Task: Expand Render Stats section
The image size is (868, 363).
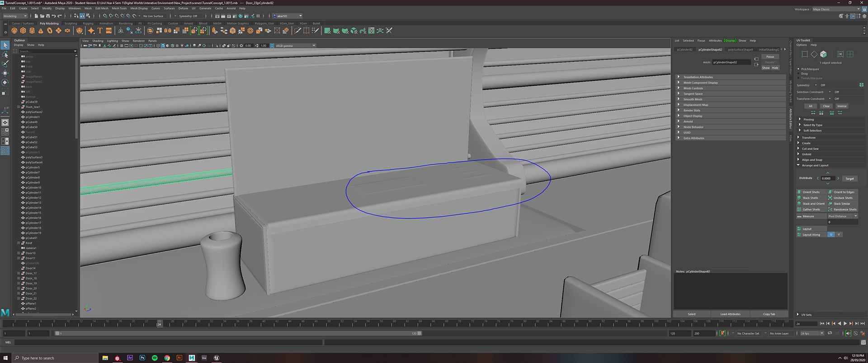Action: 731,110
